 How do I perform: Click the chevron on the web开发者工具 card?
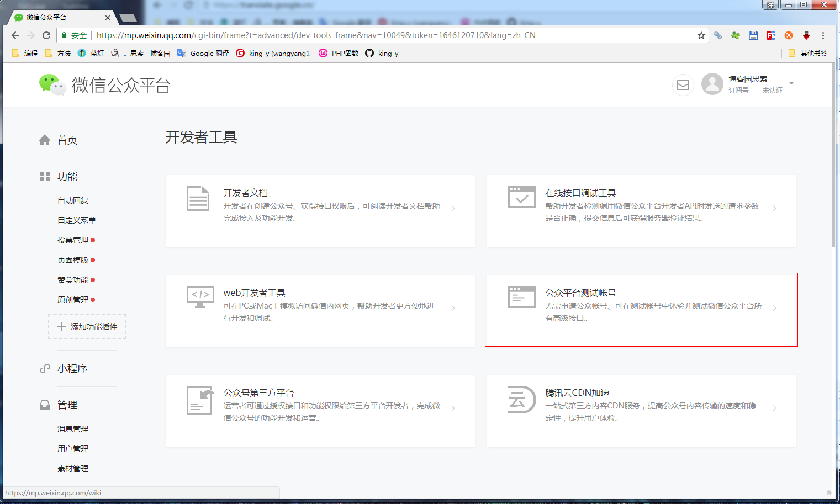[453, 309]
